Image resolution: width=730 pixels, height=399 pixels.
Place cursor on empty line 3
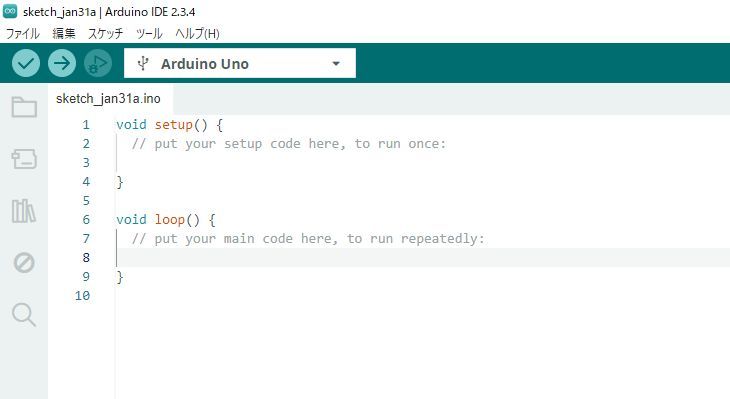pyautogui.click(x=419, y=162)
